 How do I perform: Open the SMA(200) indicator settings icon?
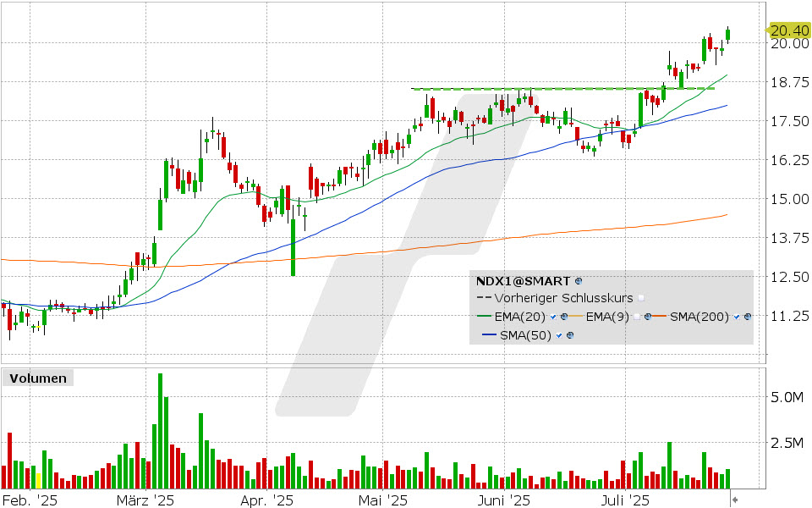click(747, 317)
